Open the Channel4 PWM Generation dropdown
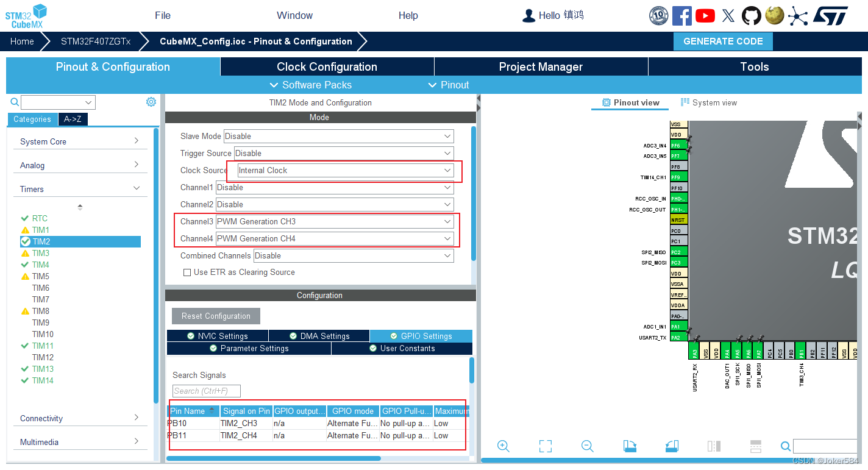This screenshot has height=470, width=868. point(335,238)
